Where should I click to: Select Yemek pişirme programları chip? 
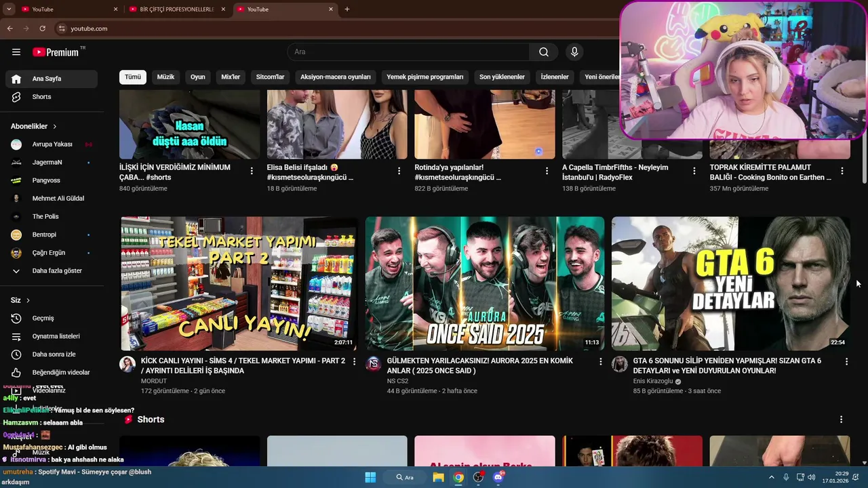point(425,77)
